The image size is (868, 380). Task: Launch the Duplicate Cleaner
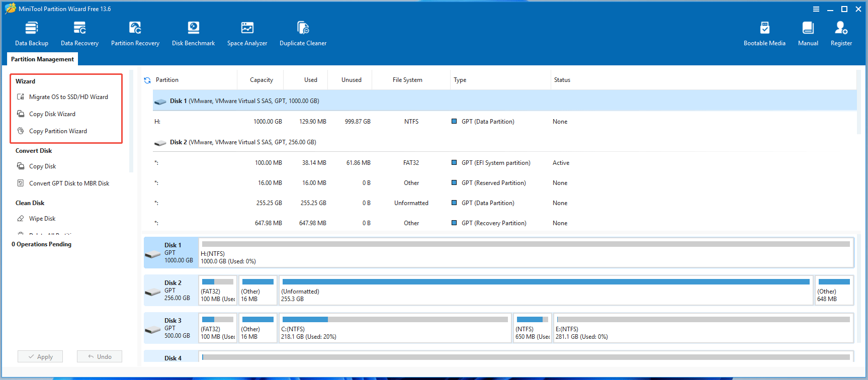[303, 34]
